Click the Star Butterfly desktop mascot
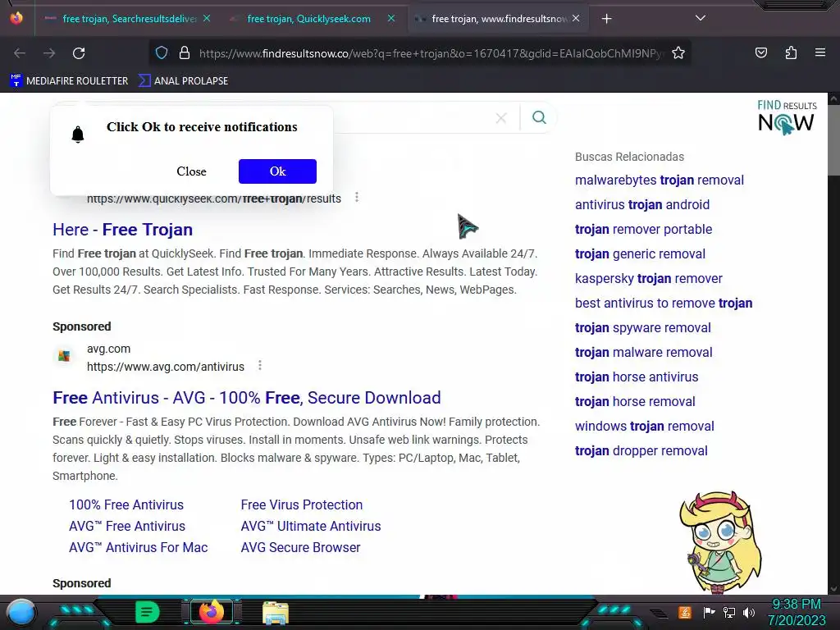840x630 pixels. [721, 542]
